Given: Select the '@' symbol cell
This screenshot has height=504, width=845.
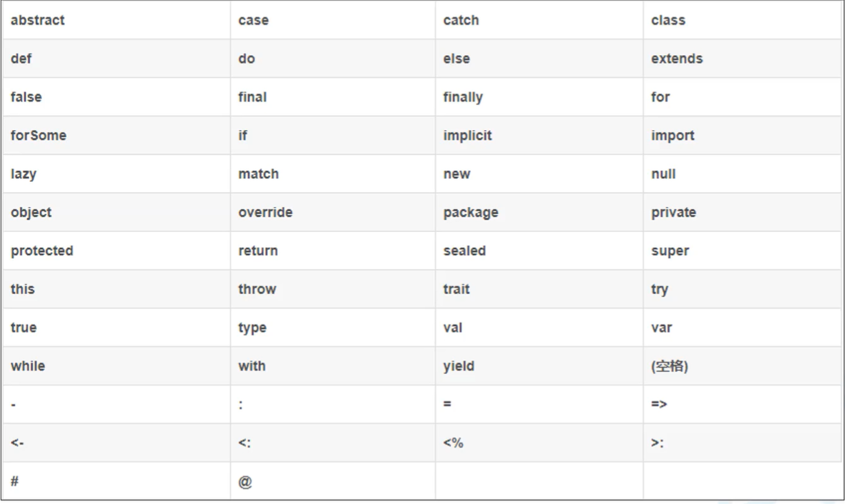Looking at the screenshot, I should (x=244, y=482).
